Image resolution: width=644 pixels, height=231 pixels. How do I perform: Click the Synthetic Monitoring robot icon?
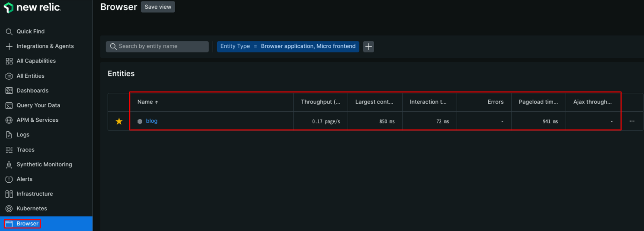point(9,165)
